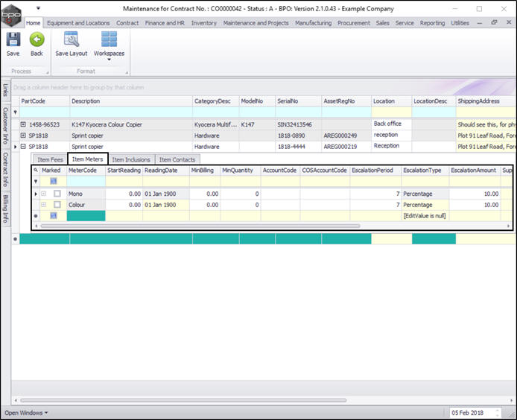517x420 pixels.
Task: Collapse the expanded SP1818 Reception row
Action: [x=23, y=147]
